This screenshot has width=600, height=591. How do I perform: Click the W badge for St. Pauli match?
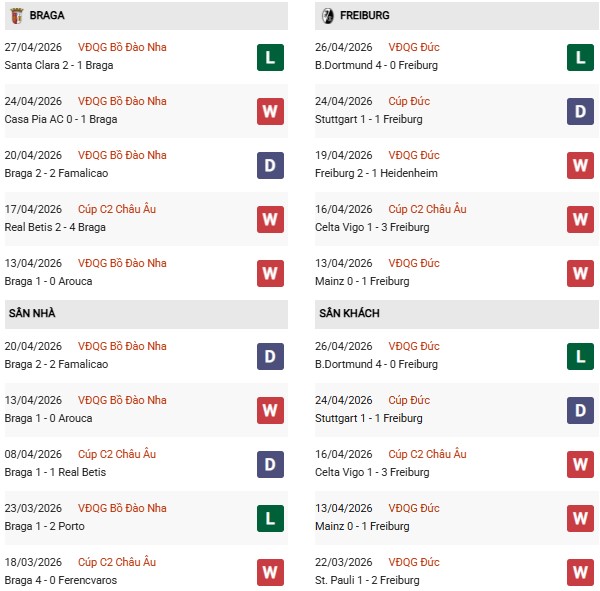pyautogui.click(x=580, y=572)
